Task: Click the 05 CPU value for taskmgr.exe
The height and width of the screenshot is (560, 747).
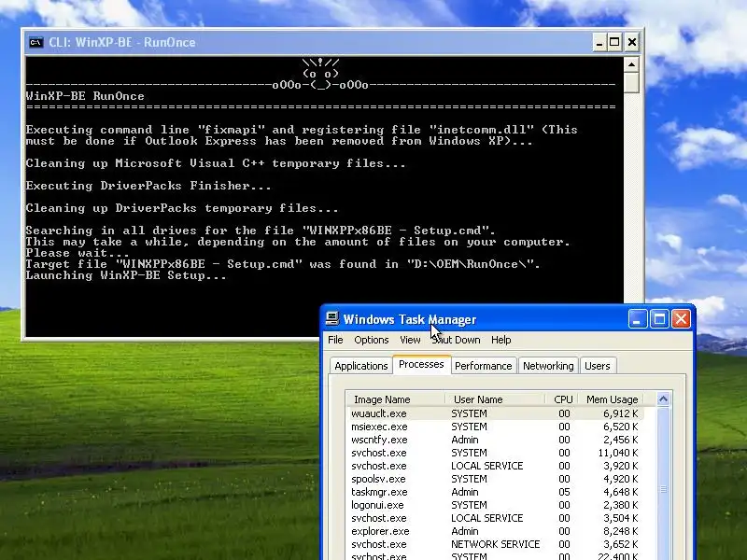Action: coord(564,492)
